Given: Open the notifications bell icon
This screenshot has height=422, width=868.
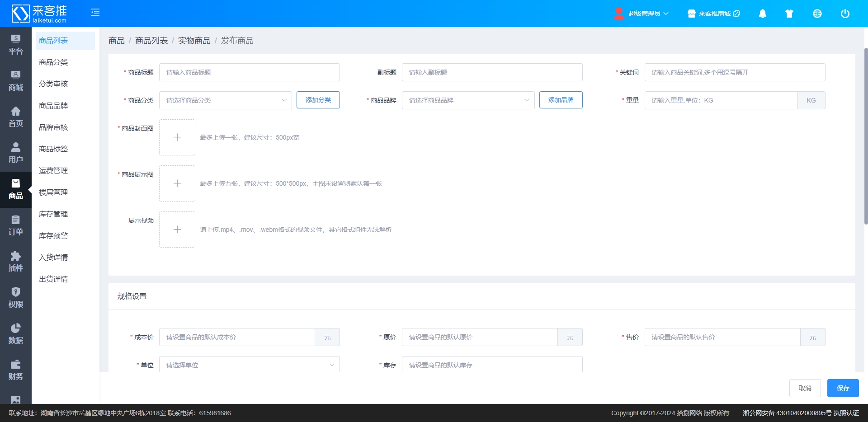Looking at the screenshot, I should click(763, 14).
